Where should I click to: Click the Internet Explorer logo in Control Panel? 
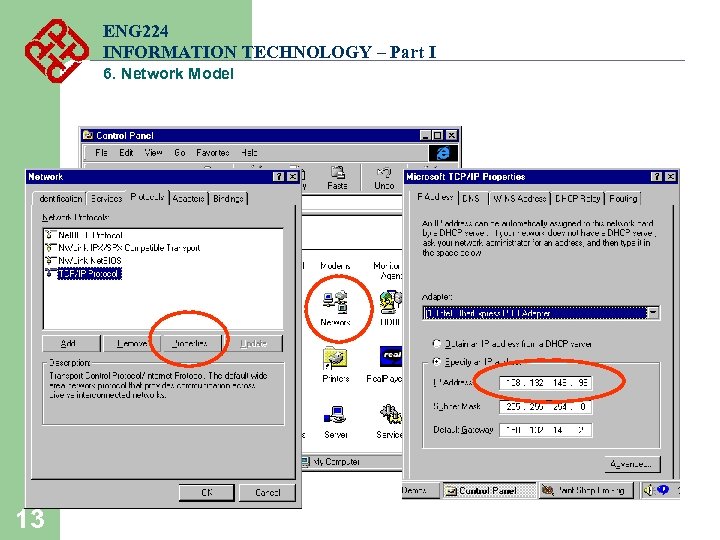click(x=443, y=153)
